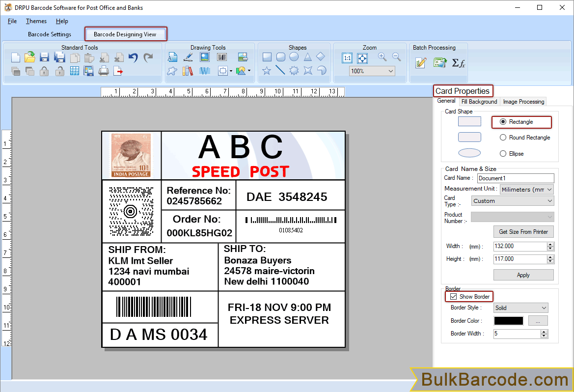Image resolution: width=574 pixels, height=392 pixels.
Task: Click the Sigma formula icon
Action: coord(458,63)
